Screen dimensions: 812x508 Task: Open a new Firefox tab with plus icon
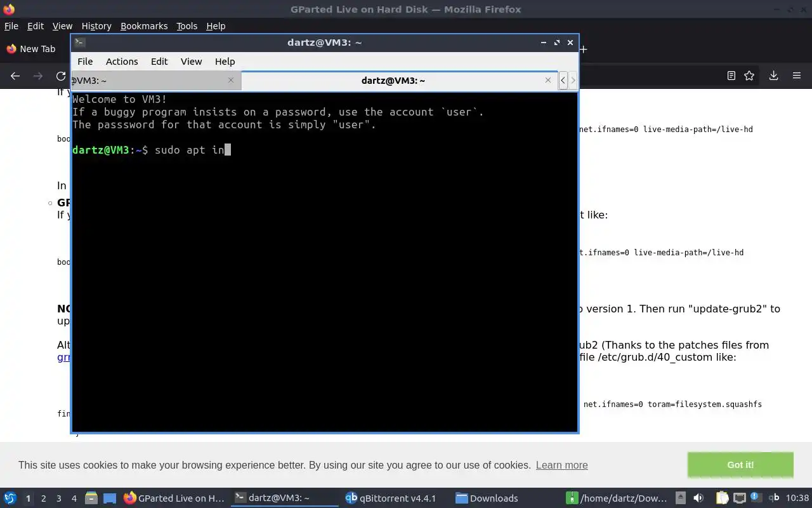[x=583, y=49]
